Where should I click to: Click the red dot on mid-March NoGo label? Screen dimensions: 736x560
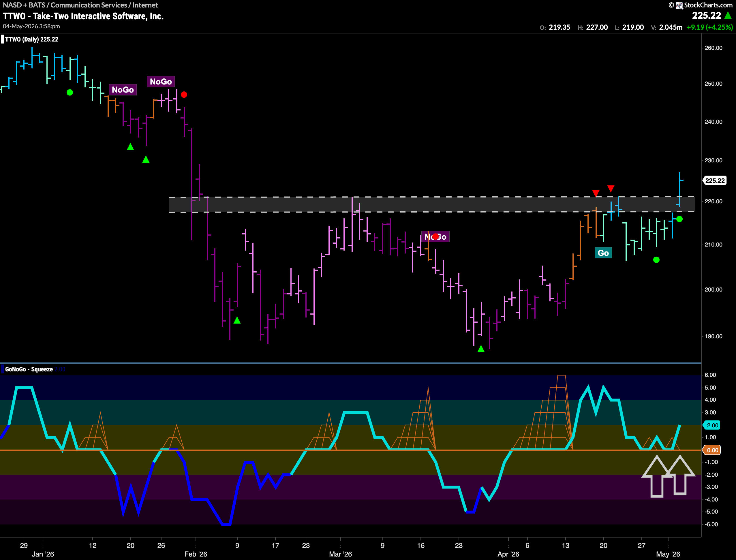[x=435, y=236]
